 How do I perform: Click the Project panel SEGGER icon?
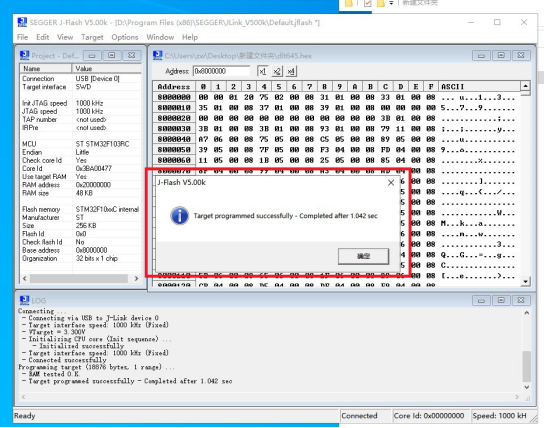click(x=24, y=55)
